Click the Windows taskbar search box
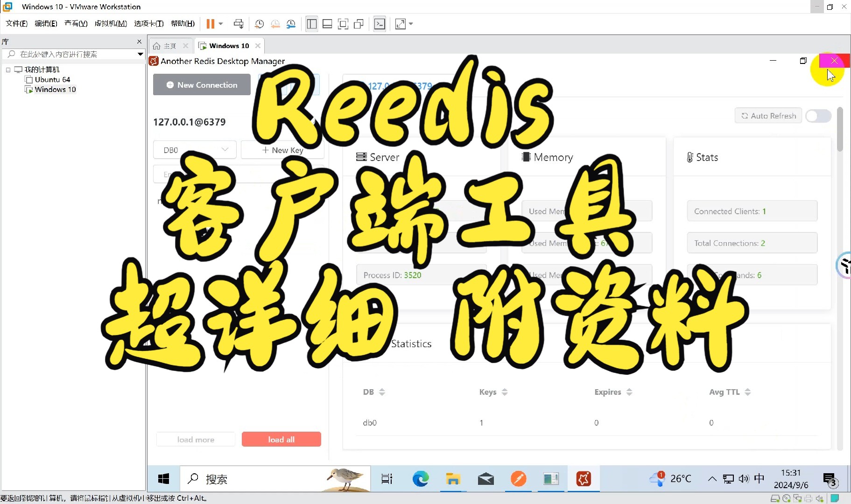The width and height of the screenshot is (851, 504). tap(275, 479)
